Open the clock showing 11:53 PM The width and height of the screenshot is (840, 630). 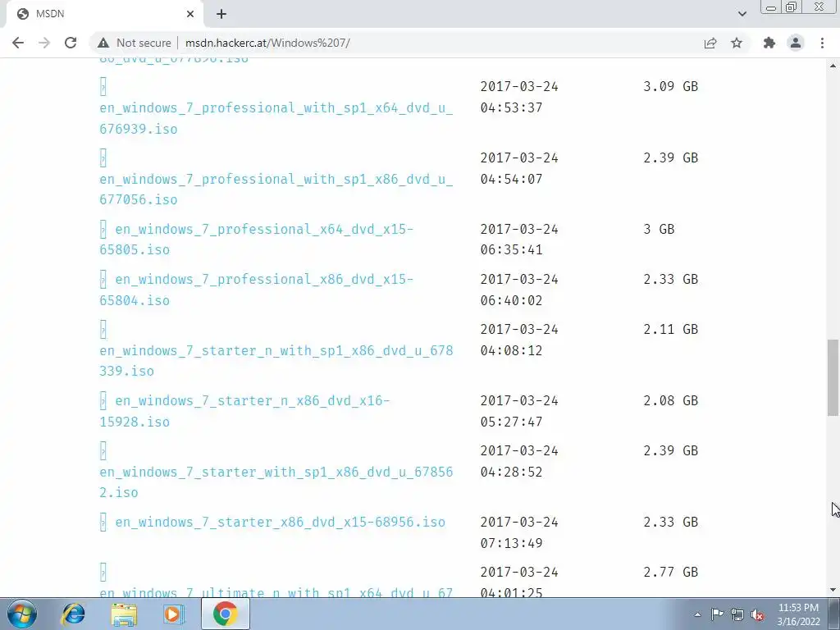click(x=798, y=614)
